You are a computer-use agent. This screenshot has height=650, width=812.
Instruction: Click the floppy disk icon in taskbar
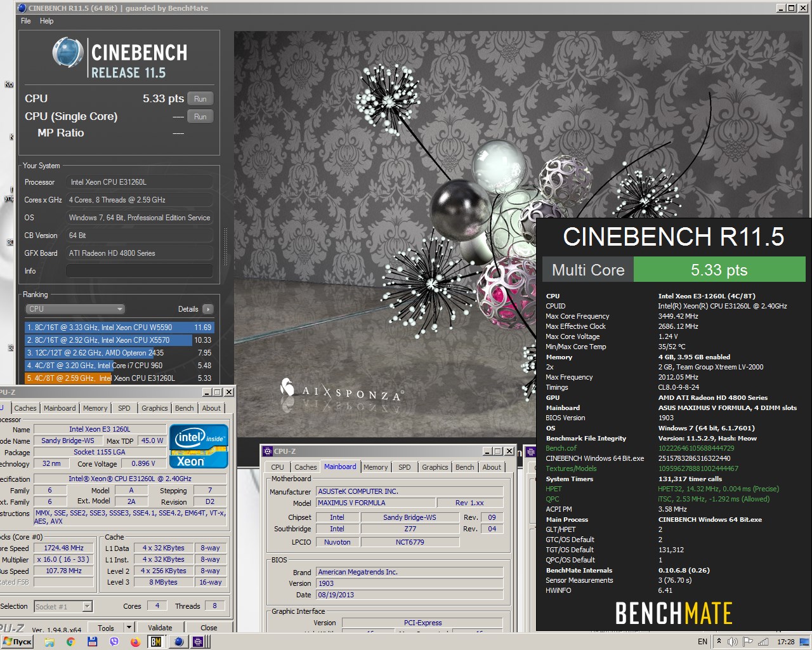pos(92,642)
